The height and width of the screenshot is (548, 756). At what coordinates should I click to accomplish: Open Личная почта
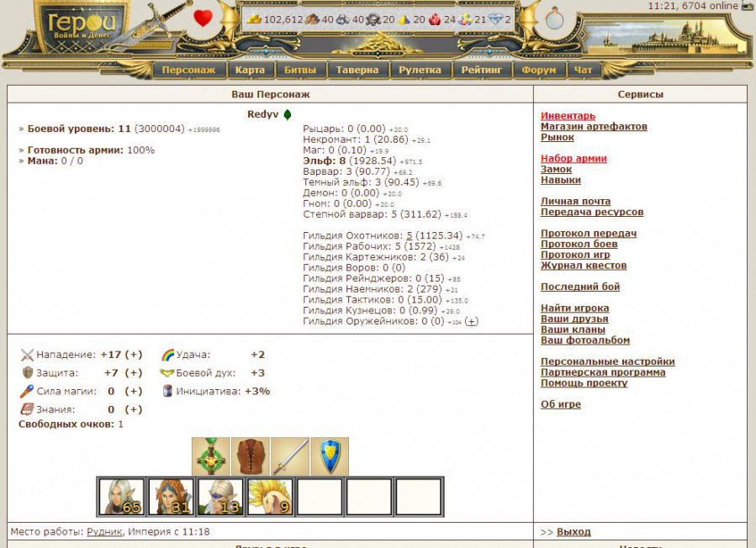pyautogui.click(x=576, y=201)
